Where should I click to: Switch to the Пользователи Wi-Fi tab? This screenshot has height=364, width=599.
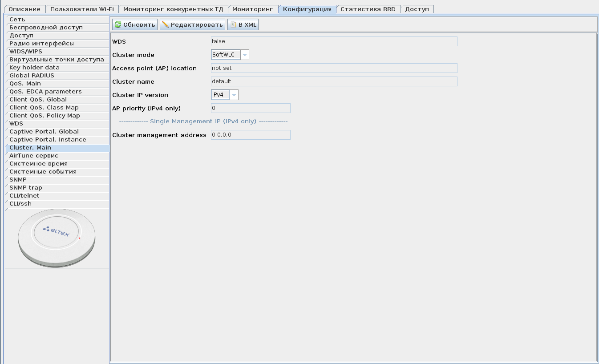coord(82,9)
